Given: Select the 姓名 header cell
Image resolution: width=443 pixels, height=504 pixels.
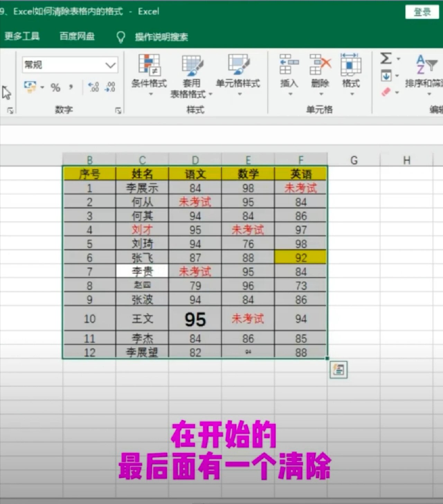Looking at the screenshot, I should (x=142, y=174).
